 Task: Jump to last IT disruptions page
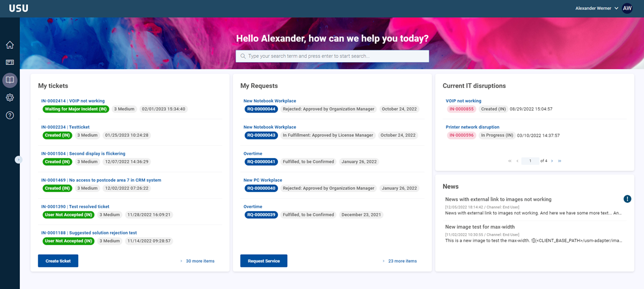(560, 161)
